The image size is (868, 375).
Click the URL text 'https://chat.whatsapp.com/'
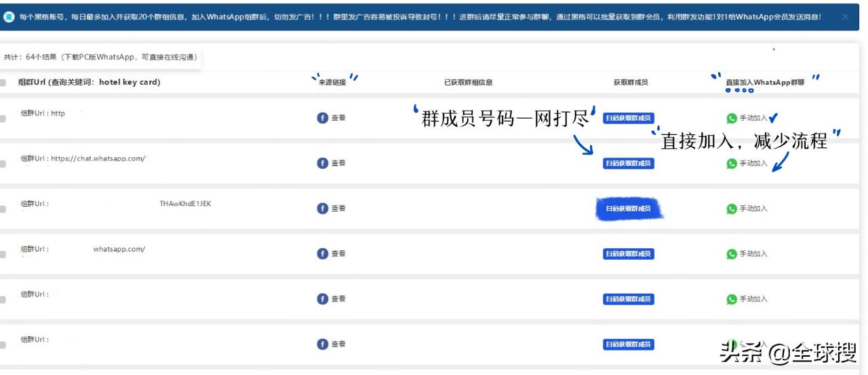pos(99,159)
